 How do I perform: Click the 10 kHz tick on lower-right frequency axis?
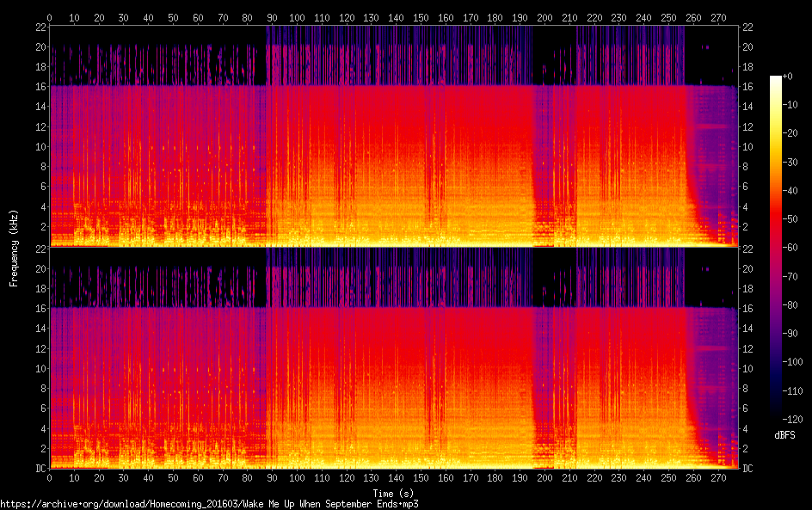[748, 368]
